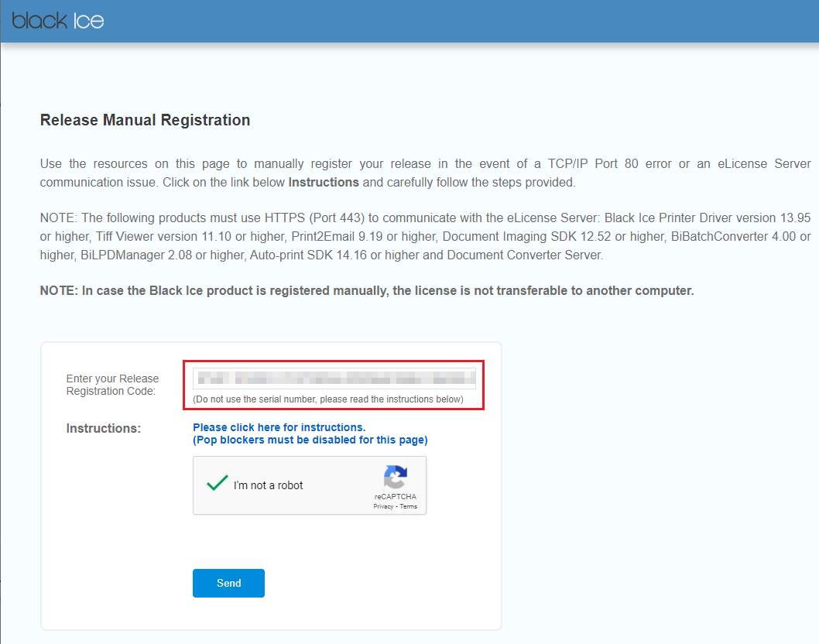Click the 'Release Manual Registration' heading
The height and width of the screenshot is (644, 819).
pos(145,120)
